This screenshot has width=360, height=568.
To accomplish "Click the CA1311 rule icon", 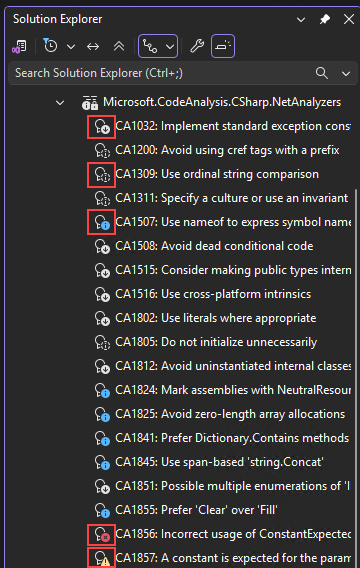I will [102, 199].
